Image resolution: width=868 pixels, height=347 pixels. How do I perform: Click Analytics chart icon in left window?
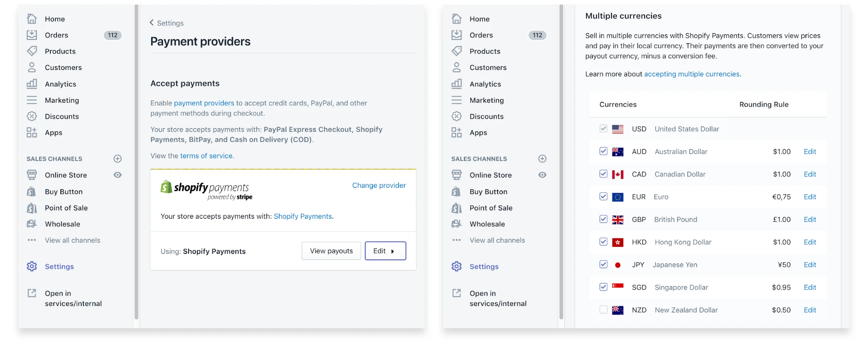point(32,83)
